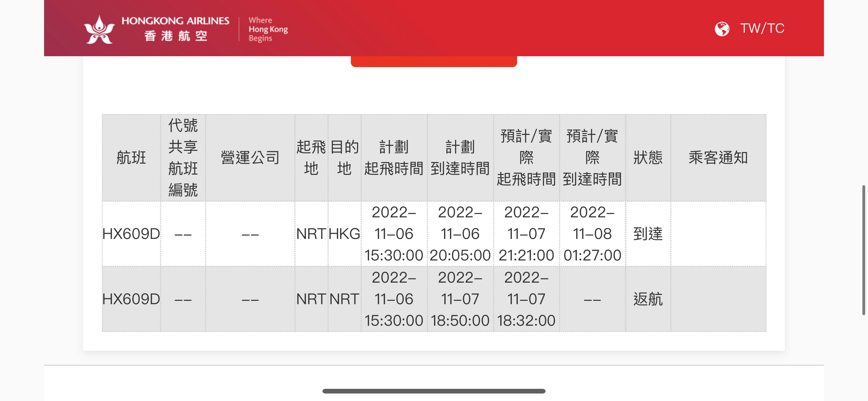868x401 pixels.
Task: Click the 航班 column header
Action: pos(131,158)
